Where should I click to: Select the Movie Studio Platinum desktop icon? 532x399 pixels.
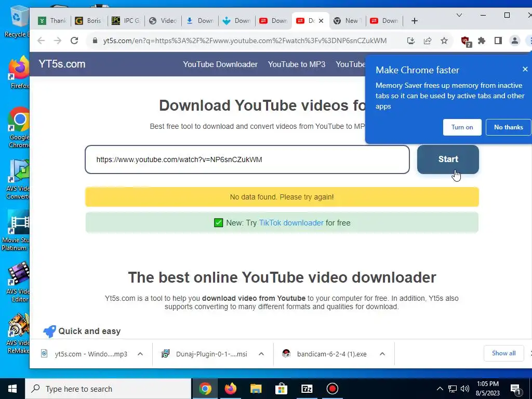tap(15, 231)
